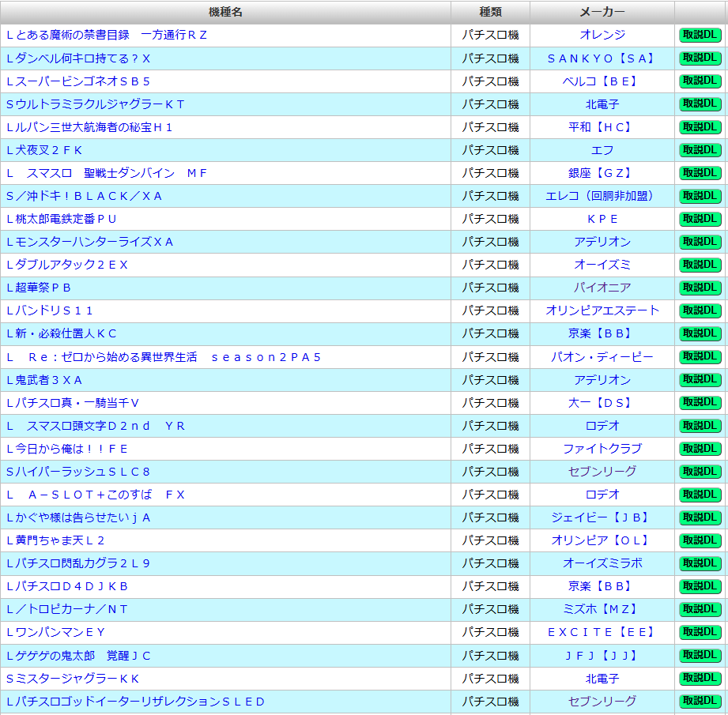This screenshot has height=715, width=728.
Task: Download manual for Ｌとある魔術の禁書目録 via 取説DL
Action: pyautogui.click(x=700, y=35)
